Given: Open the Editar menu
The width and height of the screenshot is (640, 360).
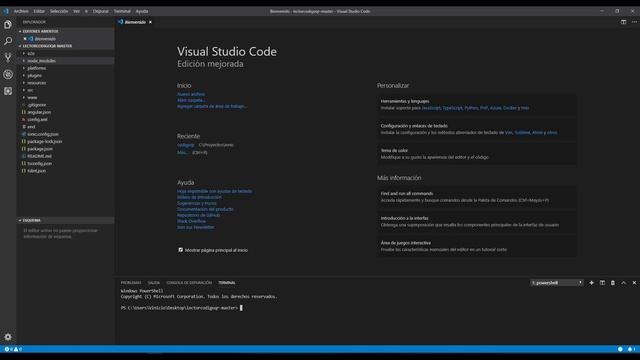Looking at the screenshot, I should (39, 11).
